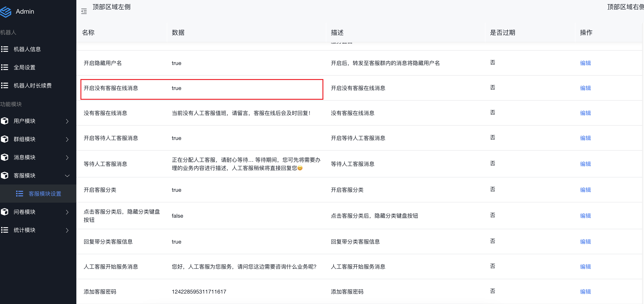644x304 pixels.
Task: Click list icon beside 统计模块
Action: [x=5, y=230]
